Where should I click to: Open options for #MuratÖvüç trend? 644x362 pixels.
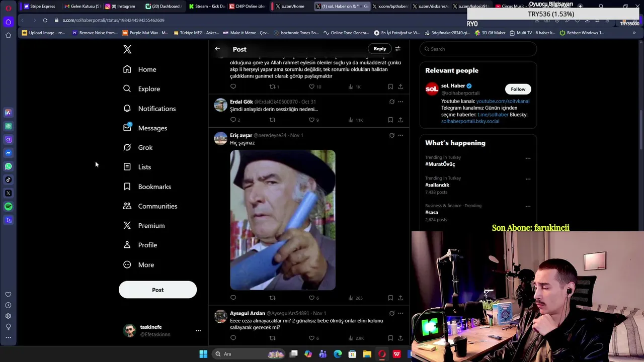528,158
